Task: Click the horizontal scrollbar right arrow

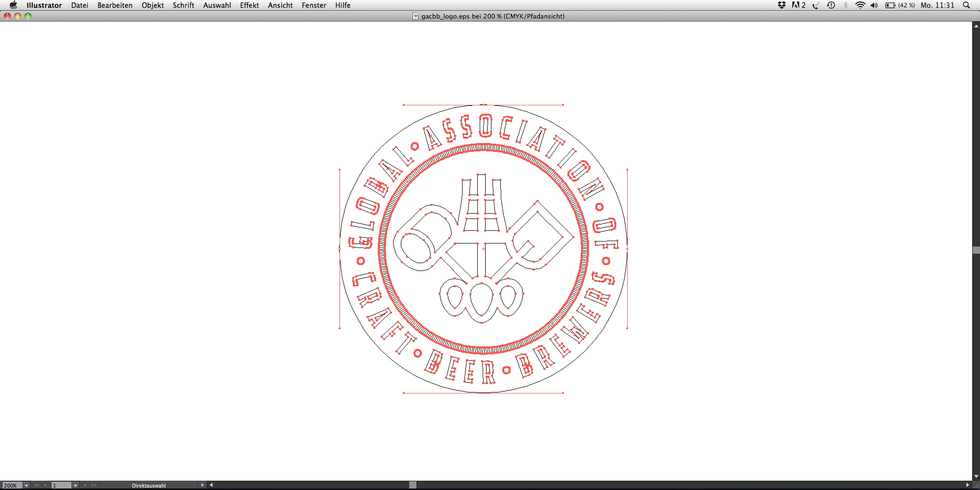Action: (967, 485)
